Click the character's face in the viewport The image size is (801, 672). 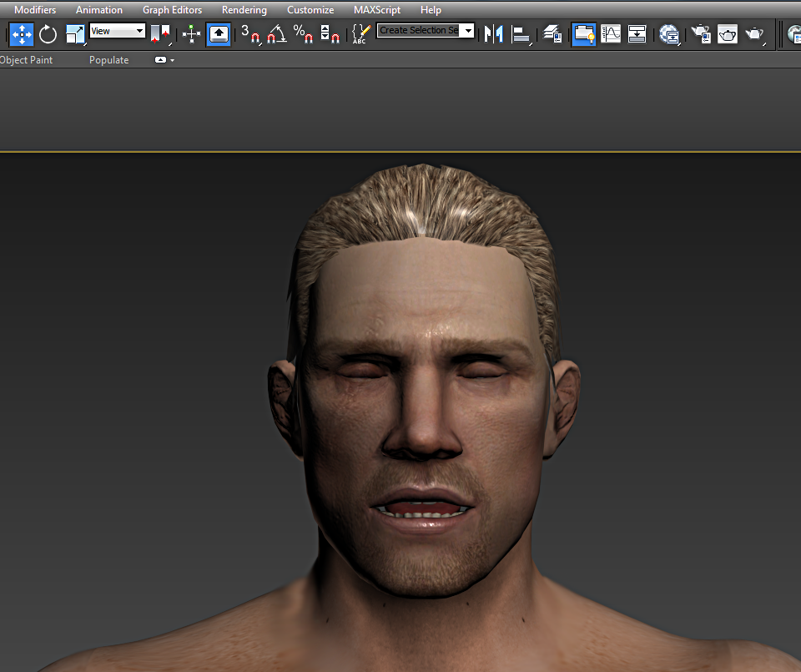(x=421, y=401)
